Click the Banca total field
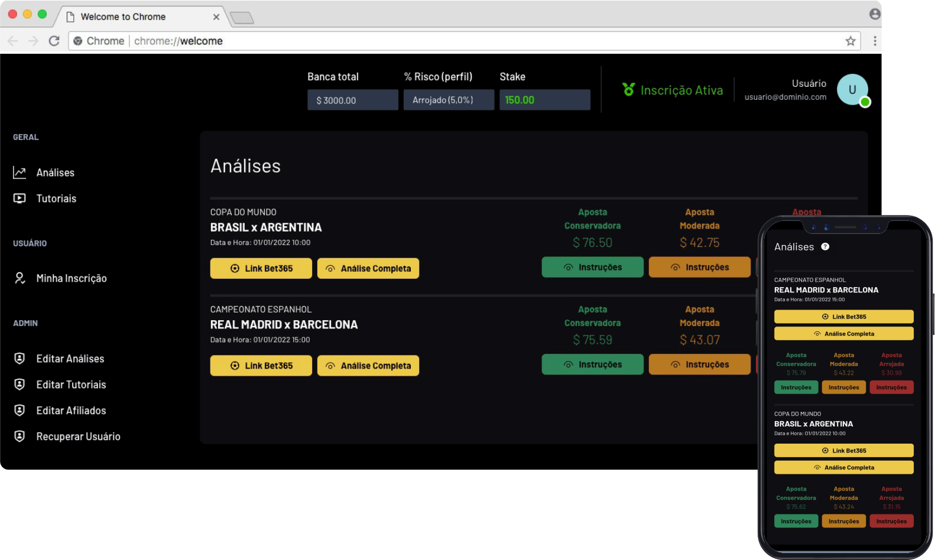Screen dimensions: 935x560 tap(352, 100)
